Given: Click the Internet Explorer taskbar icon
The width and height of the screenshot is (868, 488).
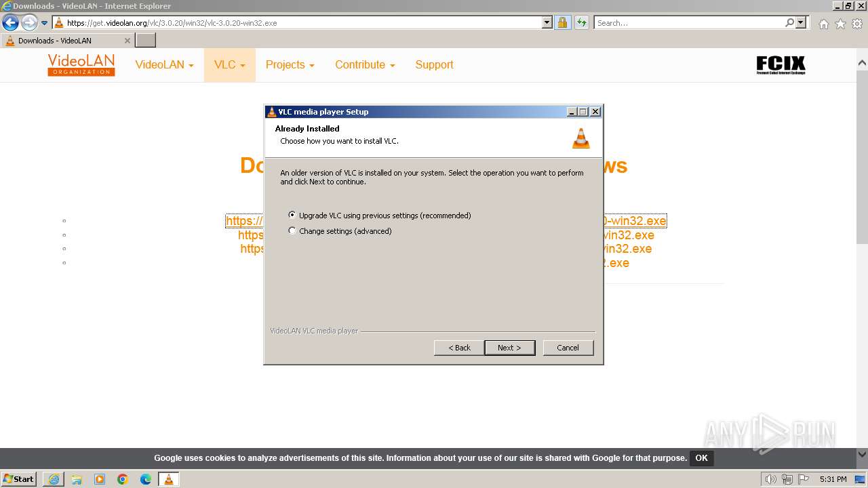Looking at the screenshot, I should pos(54,479).
